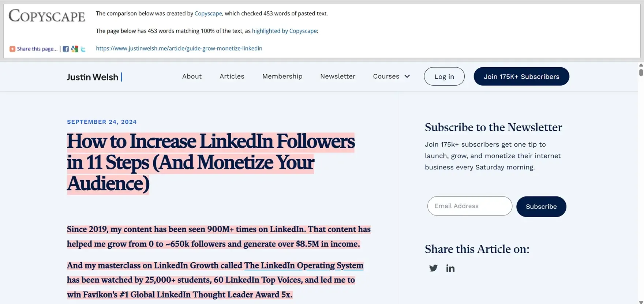
Task: Click the Facebook share icon in Copyscape header
Action: pos(66,49)
